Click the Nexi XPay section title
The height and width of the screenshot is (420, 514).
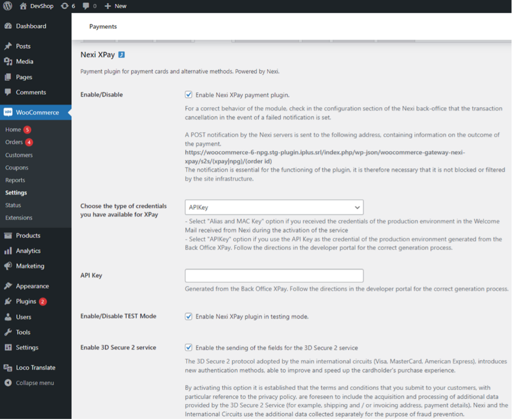(98, 55)
